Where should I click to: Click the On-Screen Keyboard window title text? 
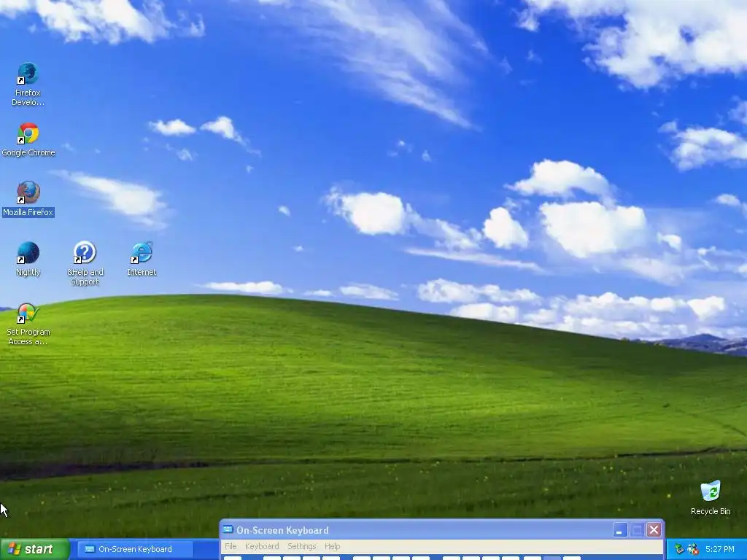[282, 530]
